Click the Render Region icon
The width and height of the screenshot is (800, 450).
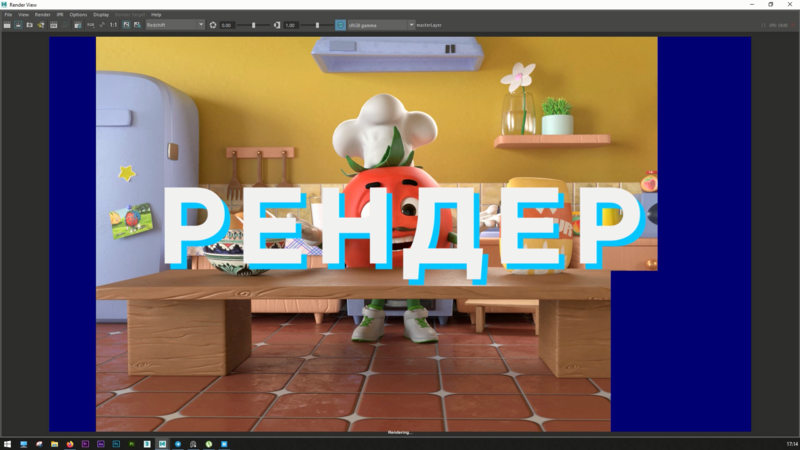coord(18,25)
